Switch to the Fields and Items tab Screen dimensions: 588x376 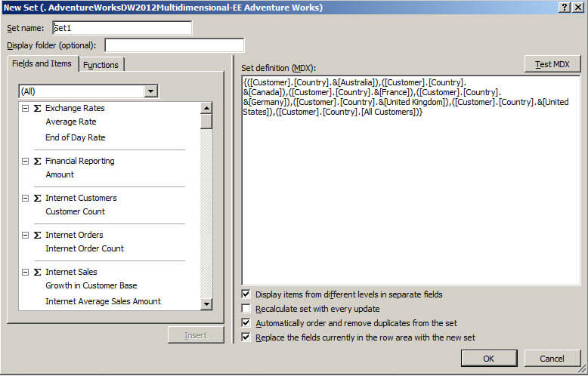click(x=42, y=63)
